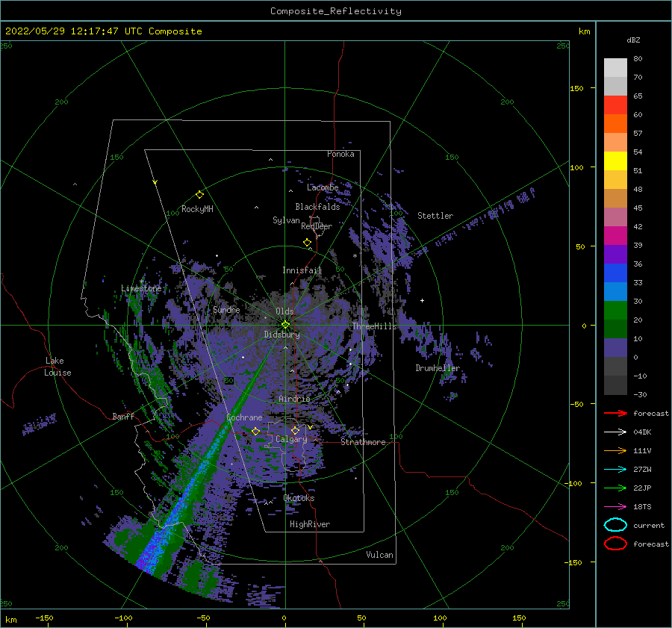Screen dimensions: 672x628
Task: Click the Sundre town label
Action: (226, 309)
